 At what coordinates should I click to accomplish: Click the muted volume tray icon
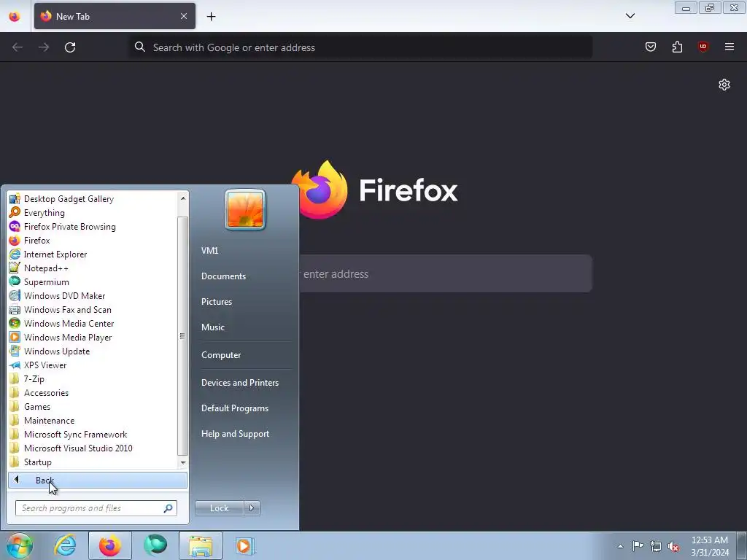tap(673, 546)
